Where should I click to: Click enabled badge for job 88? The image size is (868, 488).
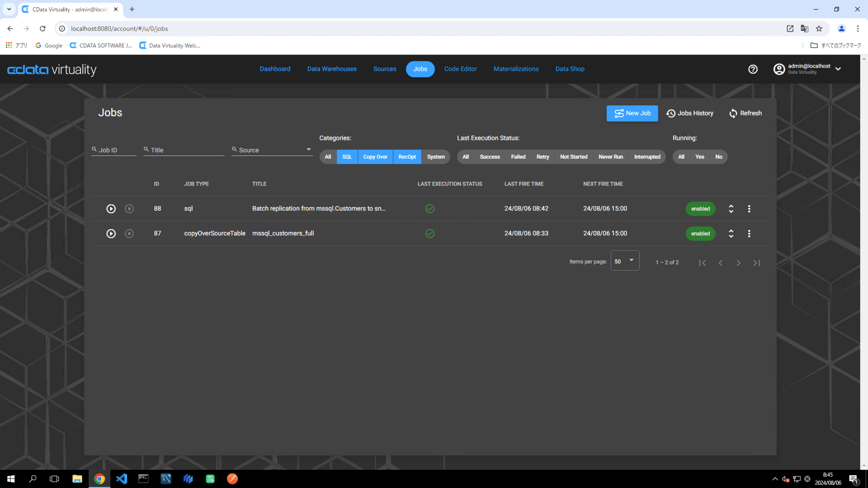point(700,209)
